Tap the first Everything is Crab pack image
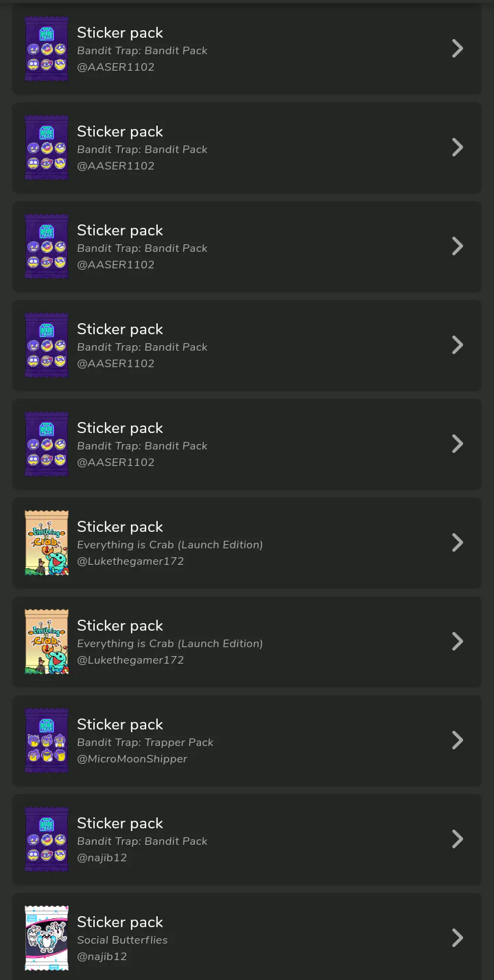The height and width of the screenshot is (980, 494). pyautogui.click(x=47, y=543)
